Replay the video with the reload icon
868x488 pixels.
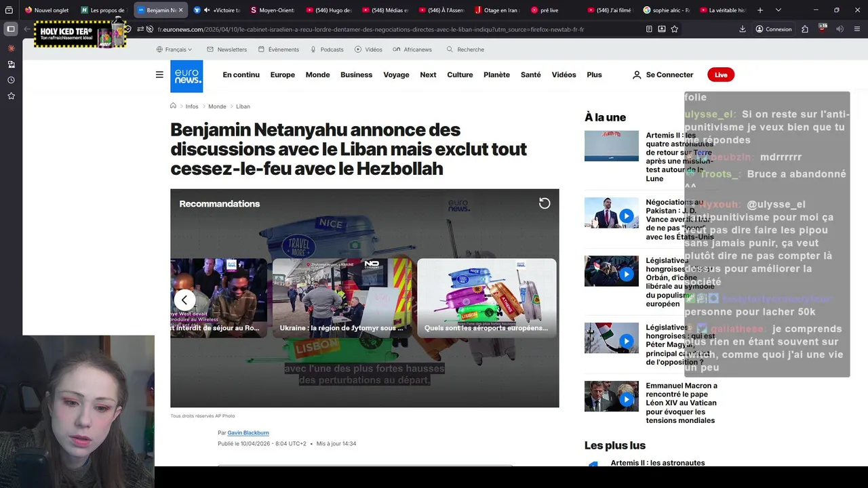(x=545, y=203)
